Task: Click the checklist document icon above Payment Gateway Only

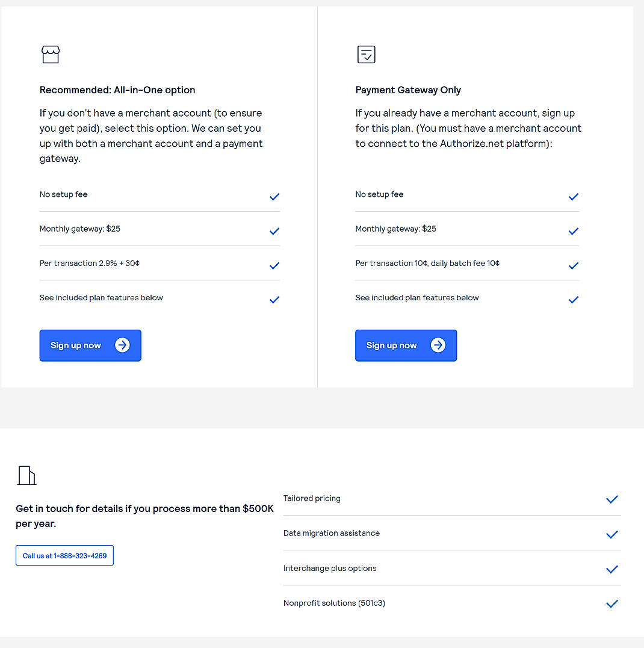Action: click(x=366, y=54)
